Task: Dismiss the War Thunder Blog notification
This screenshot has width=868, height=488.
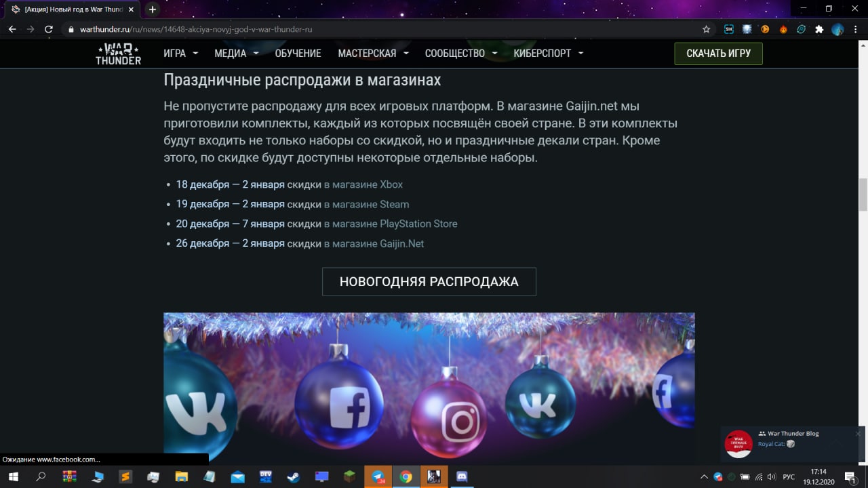Action: pyautogui.click(x=858, y=434)
